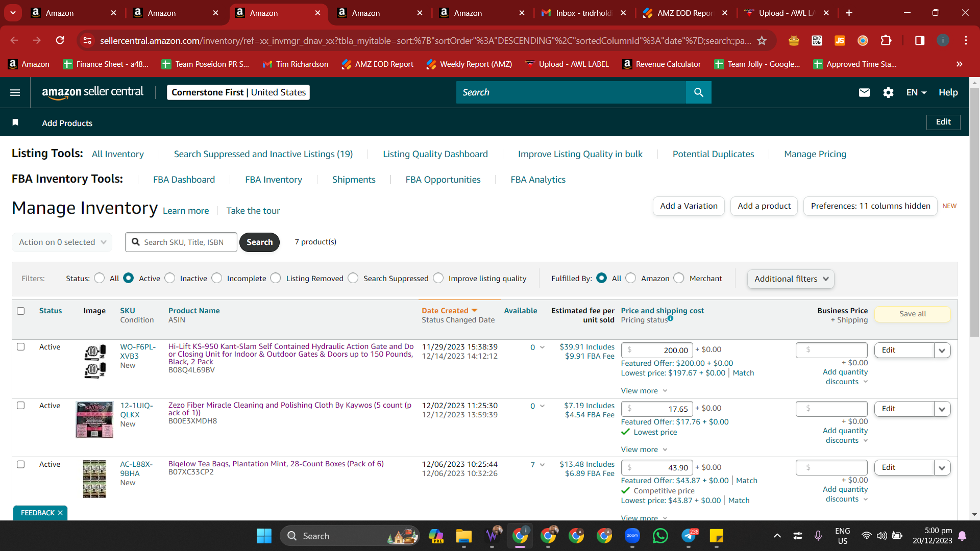Open the Windows notification bell
This screenshot has height=551, width=980.
tap(962, 536)
